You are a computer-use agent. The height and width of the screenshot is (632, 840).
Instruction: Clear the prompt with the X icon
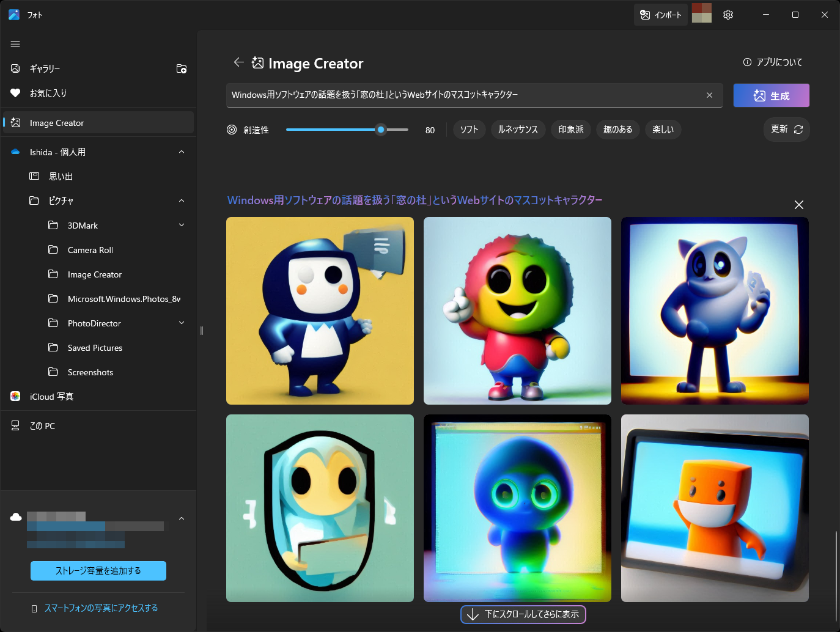coord(710,95)
